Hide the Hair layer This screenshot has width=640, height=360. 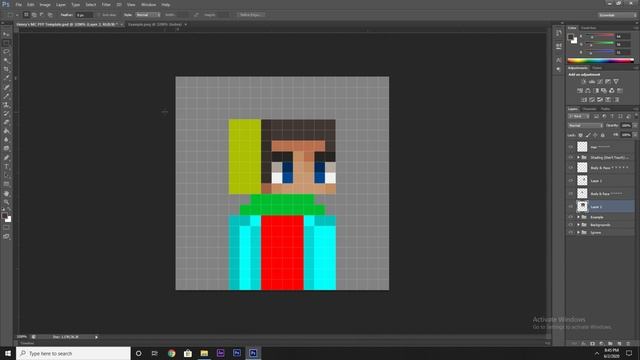(571, 147)
